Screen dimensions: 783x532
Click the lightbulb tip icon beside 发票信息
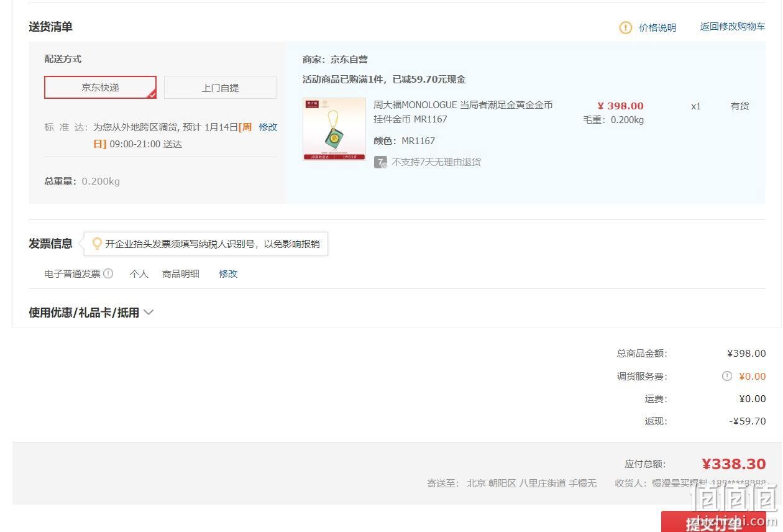(x=97, y=244)
